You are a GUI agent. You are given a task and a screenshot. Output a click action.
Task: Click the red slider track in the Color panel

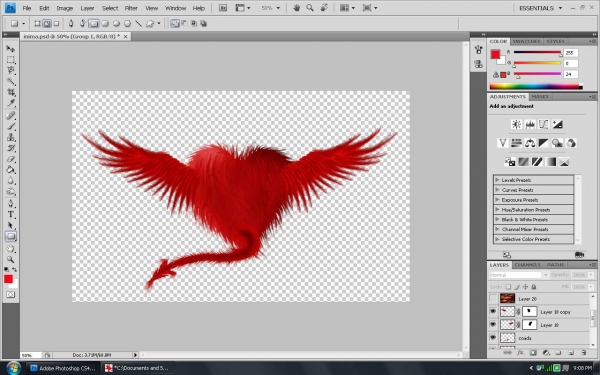[x=537, y=52]
